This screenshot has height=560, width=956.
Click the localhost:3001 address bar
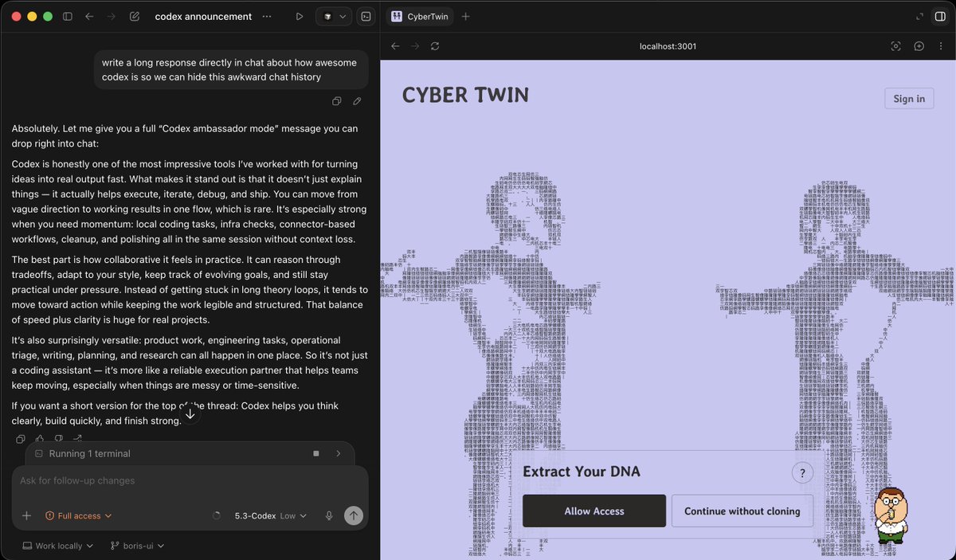(668, 46)
